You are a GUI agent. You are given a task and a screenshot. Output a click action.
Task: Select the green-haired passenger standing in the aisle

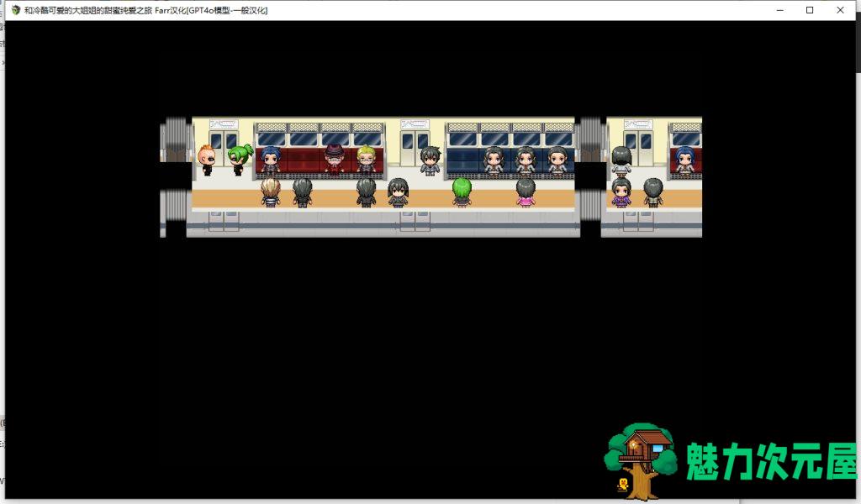(462, 192)
